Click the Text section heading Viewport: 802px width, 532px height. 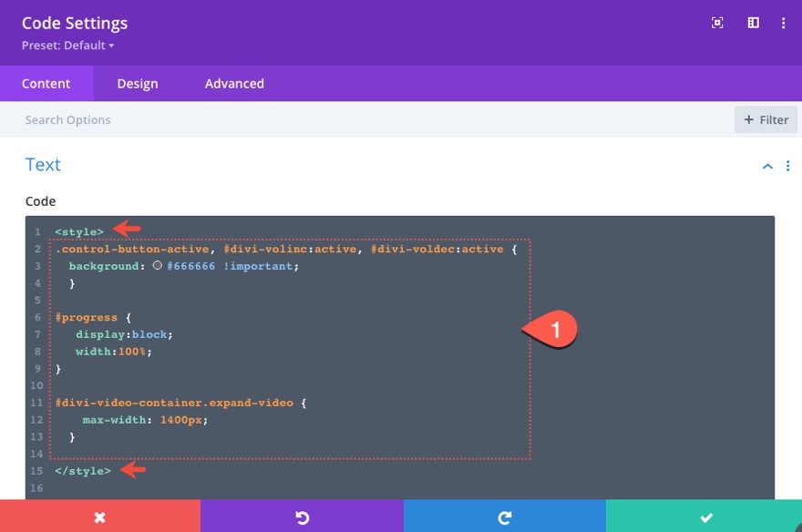(x=43, y=165)
